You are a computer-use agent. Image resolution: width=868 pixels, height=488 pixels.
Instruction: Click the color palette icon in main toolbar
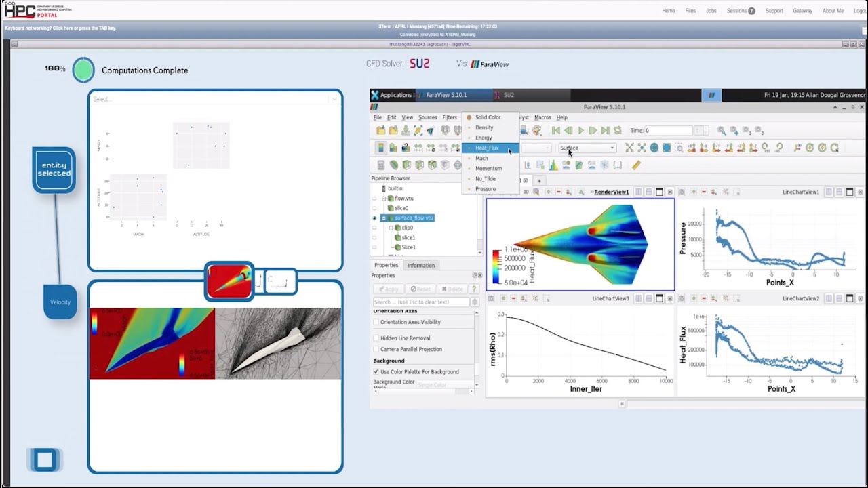[x=537, y=130]
